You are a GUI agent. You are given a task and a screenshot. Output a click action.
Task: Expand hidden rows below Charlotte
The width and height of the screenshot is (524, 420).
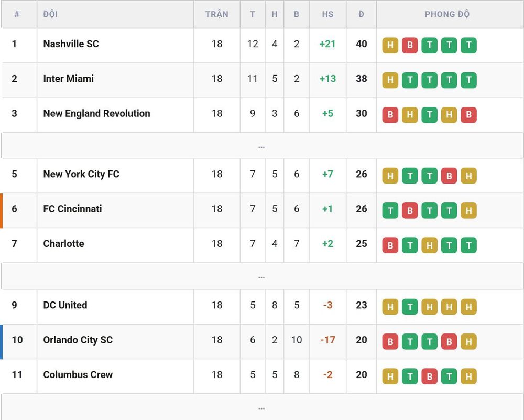coord(261,276)
